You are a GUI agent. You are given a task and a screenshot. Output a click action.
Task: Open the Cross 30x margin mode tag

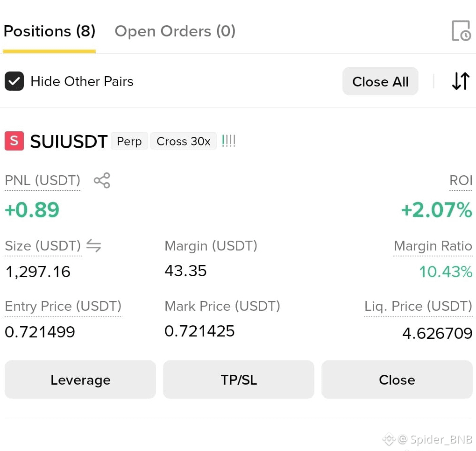click(x=184, y=141)
